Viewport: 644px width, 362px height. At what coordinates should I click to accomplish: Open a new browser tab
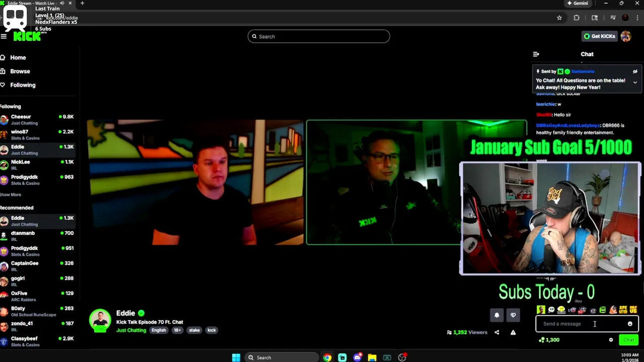(x=82, y=3)
